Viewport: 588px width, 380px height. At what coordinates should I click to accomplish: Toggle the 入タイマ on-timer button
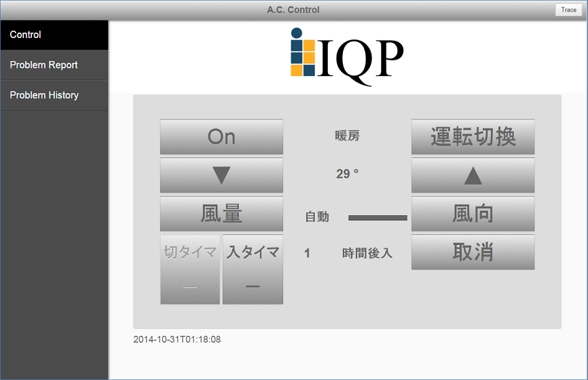253,269
